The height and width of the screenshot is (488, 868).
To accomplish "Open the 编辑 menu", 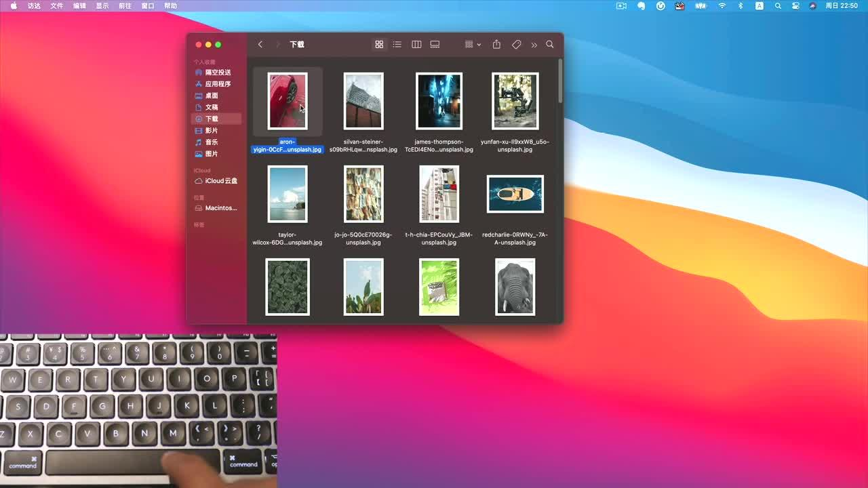I will tap(79, 5).
